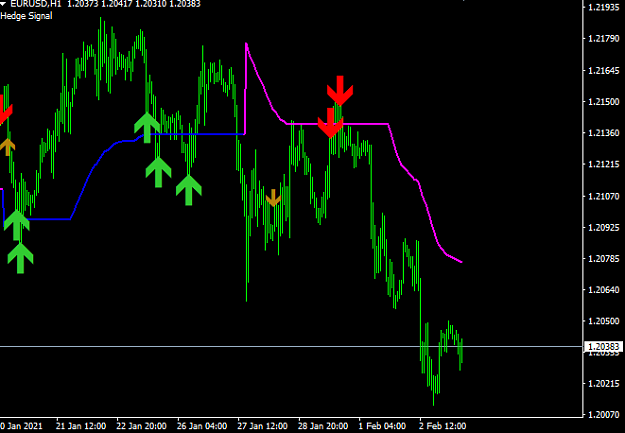The image size is (625, 433).
Task: Click the 2 Feb 12:00 time label
Action: (x=443, y=426)
